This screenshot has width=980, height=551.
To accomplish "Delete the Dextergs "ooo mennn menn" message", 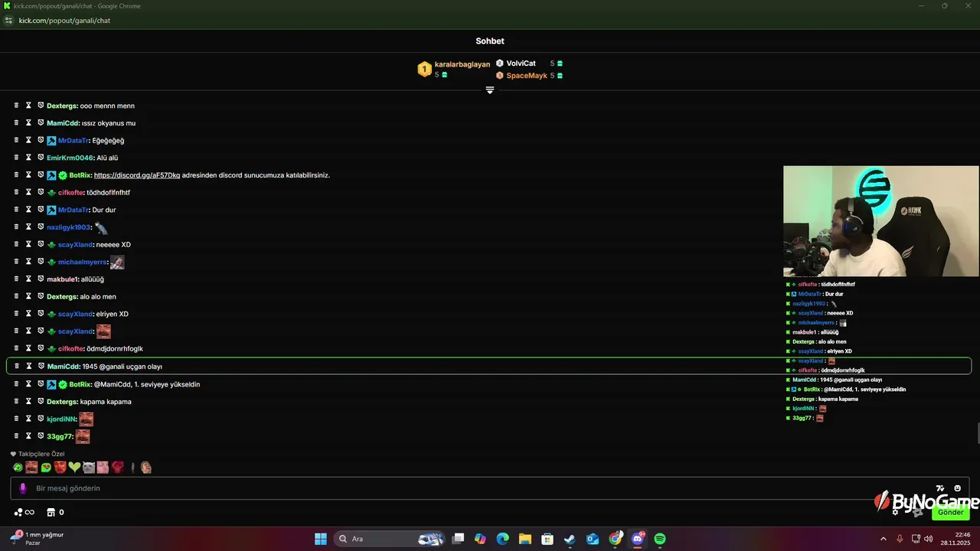I will pyautogui.click(x=16, y=106).
